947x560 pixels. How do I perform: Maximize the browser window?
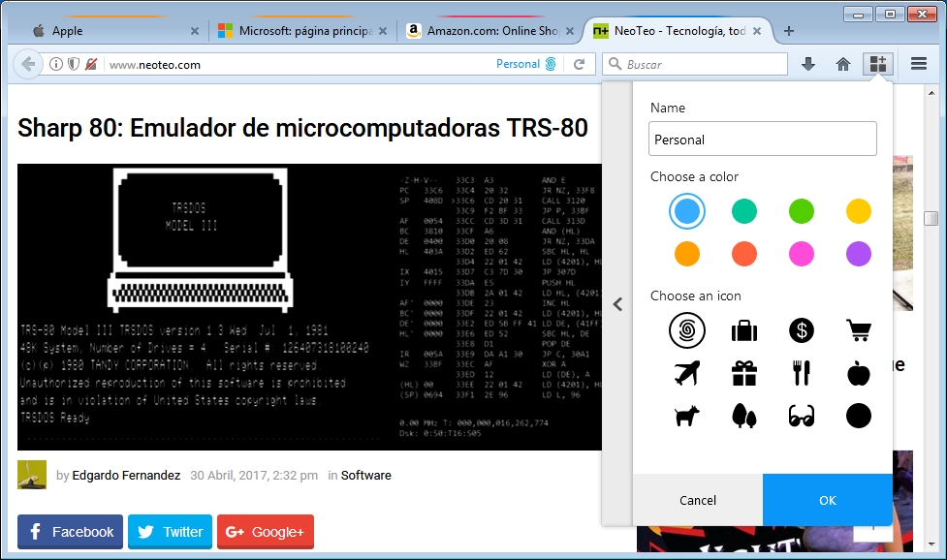890,14
